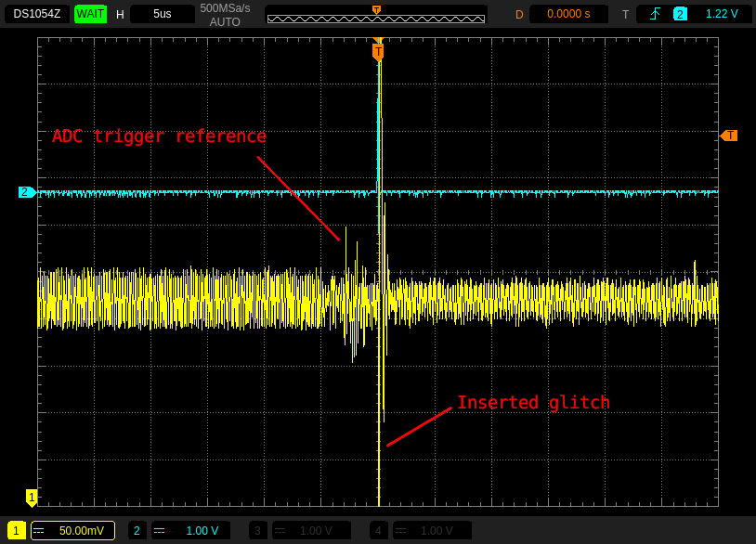Screen dimensions: 756x544
Task: Click the 0.0000 s delay value
Action: 568,14
